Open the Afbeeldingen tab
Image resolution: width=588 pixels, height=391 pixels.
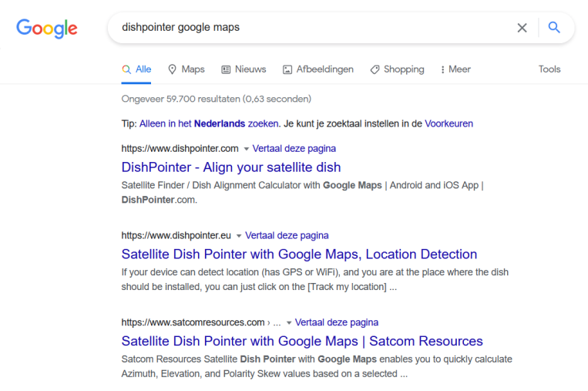coord(318,69)
